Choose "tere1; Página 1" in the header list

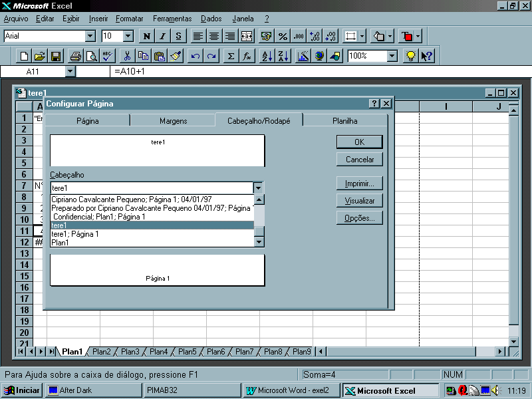tap(152, 234)
